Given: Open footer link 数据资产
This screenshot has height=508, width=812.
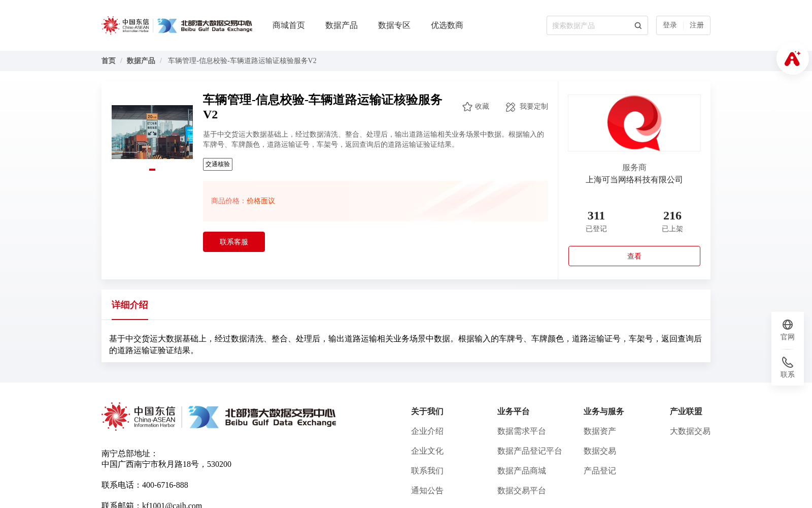Looking at the screenshot, I should coord(600,431).
